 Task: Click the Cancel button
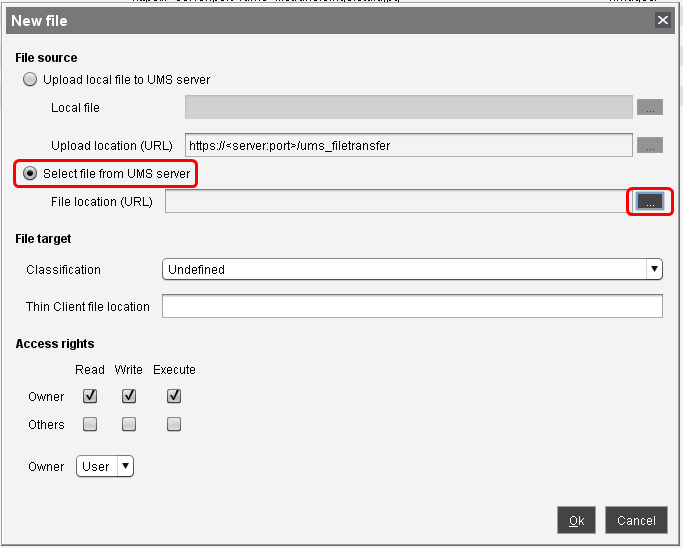coord(636,520)
